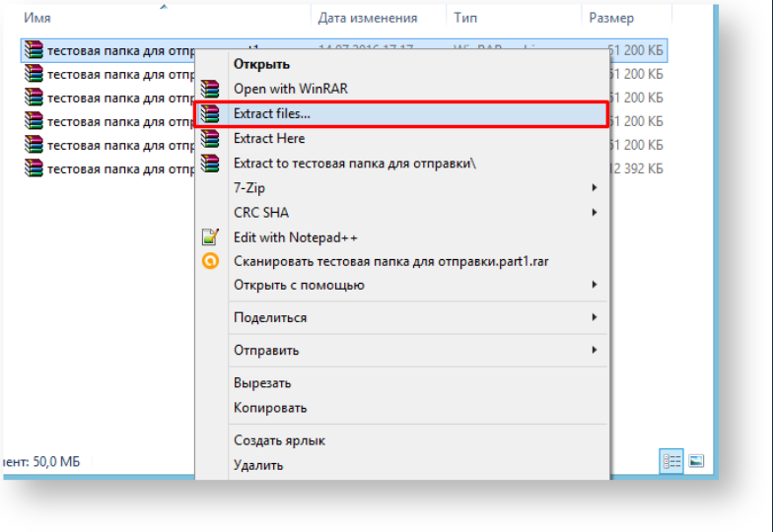Viewport: 773px width, 532px height.
Task: Click WinRAR icon beside Extract to folder entry
Action: pos(209,164)
